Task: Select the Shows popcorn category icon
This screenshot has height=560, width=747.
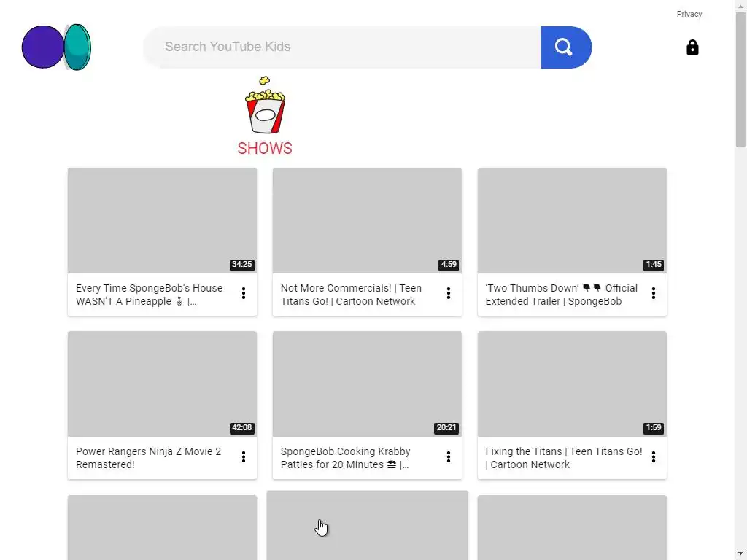Action: [x=265, y=105]
